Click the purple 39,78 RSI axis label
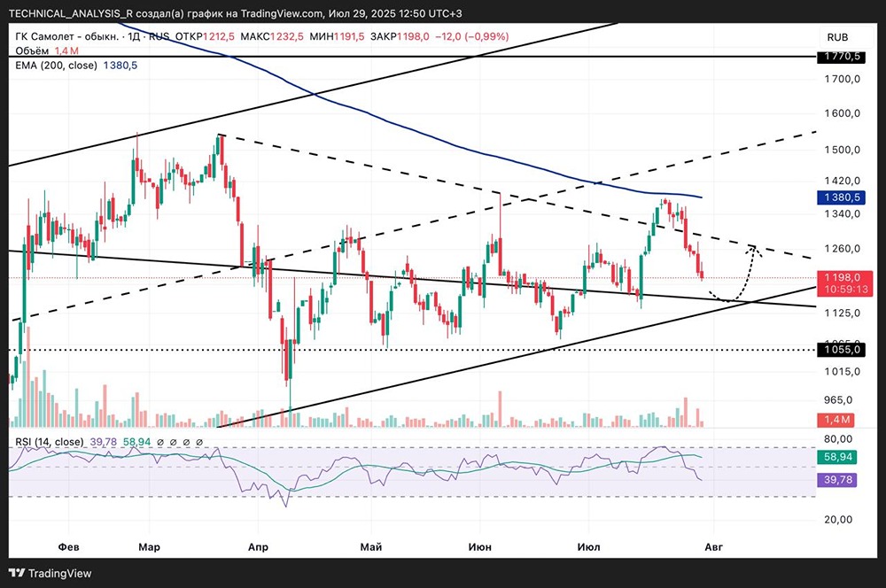 tap(837, 480)
